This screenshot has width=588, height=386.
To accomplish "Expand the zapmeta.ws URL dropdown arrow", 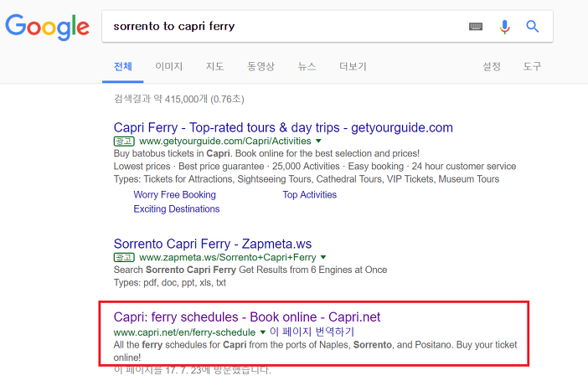I will 323,257.
